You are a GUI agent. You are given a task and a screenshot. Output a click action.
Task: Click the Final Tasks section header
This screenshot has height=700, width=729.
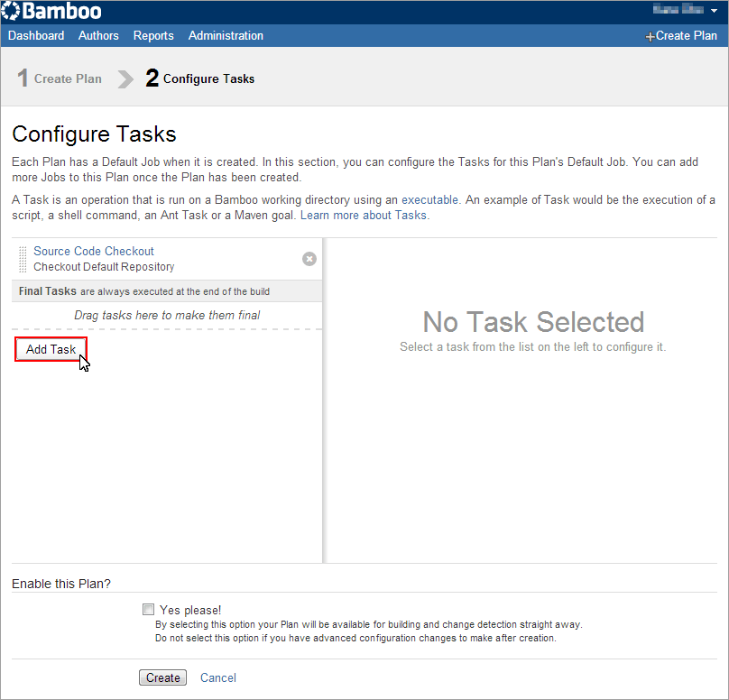pyautogui.click(x=167, y=291)
